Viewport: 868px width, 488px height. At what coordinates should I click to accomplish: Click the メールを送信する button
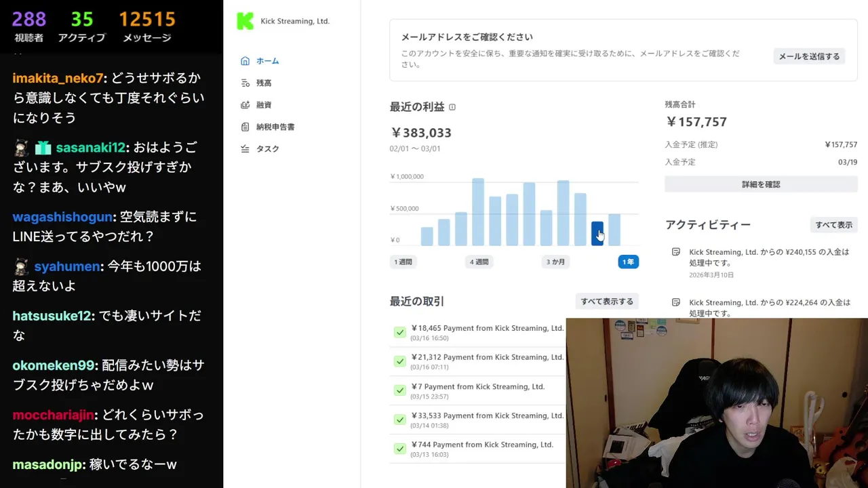809,56
